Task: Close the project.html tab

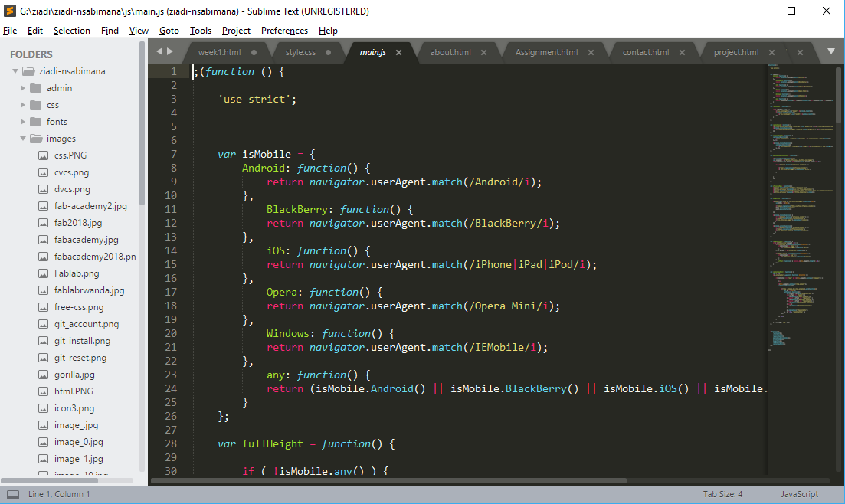Action: coord(771,52)
